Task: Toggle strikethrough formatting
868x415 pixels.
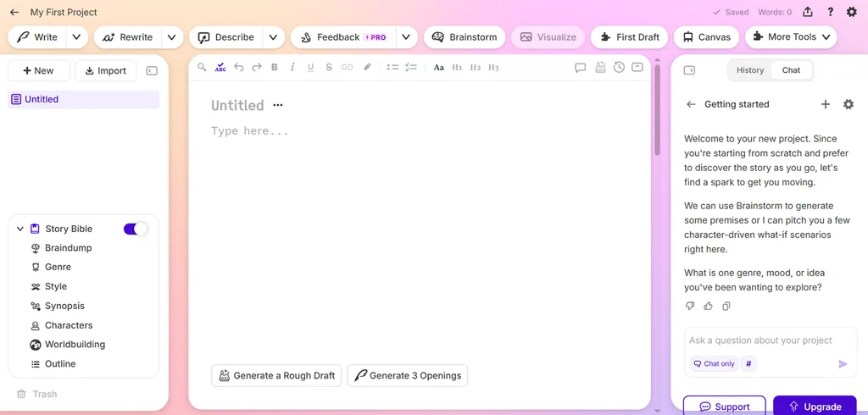Action: pyautogui.click(x=329, y=67)
